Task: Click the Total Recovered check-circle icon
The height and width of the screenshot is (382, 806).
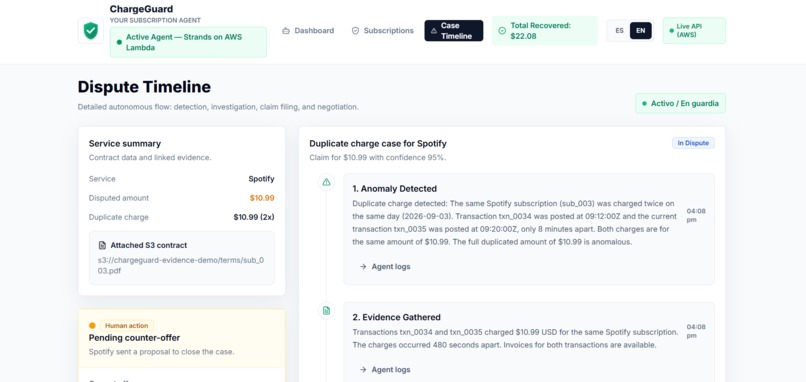Action: [x=502, y=31]
